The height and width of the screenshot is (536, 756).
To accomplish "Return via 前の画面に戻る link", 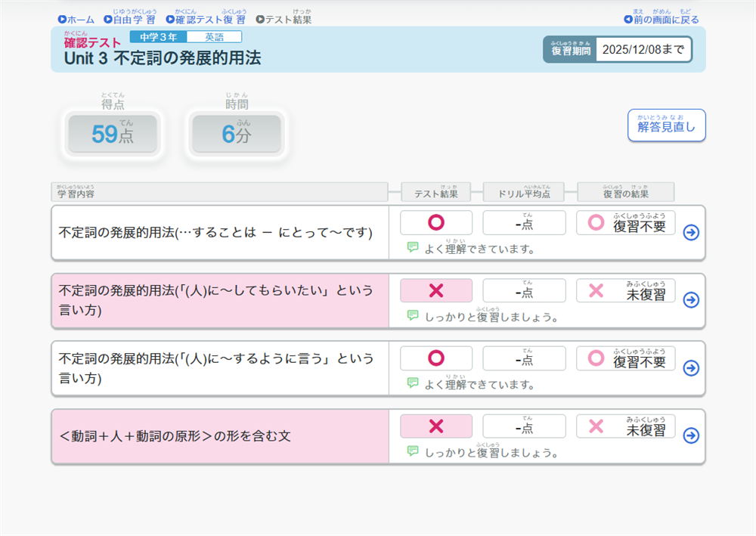I will (661, 20).
